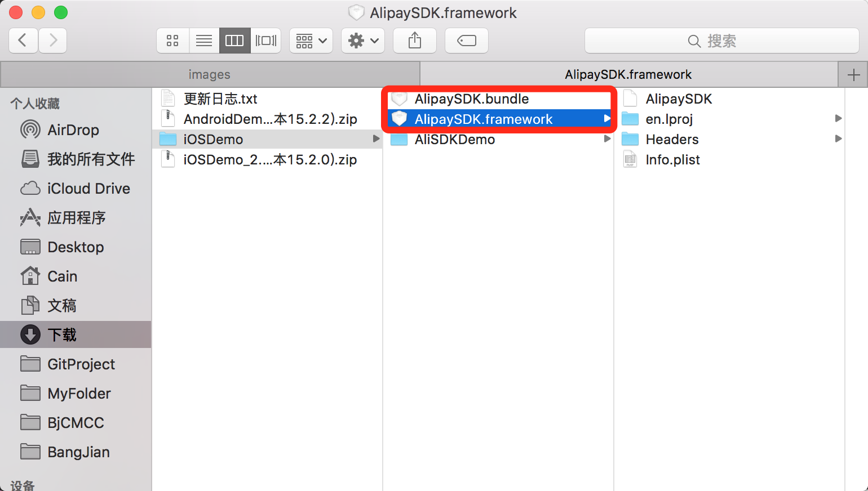Go forward with the right arrow button
Screen dimensions: 868x491
tap(53, 41)
